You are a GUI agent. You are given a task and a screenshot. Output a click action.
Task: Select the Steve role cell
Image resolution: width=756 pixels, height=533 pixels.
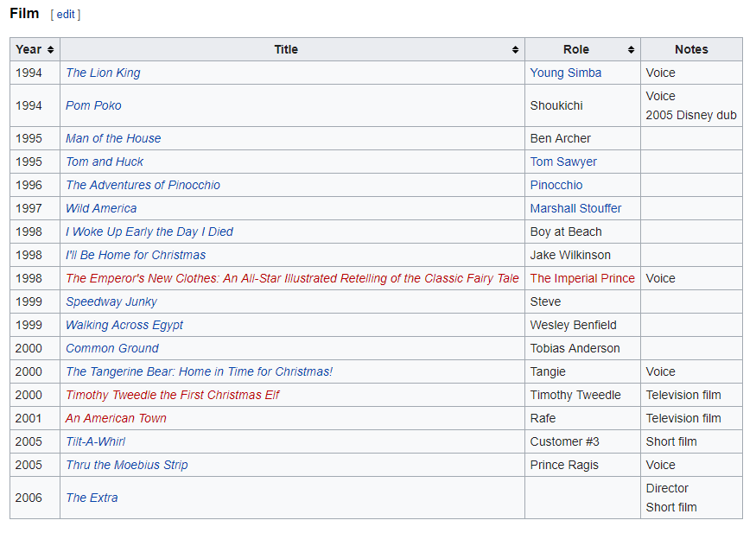click(582, 301)
